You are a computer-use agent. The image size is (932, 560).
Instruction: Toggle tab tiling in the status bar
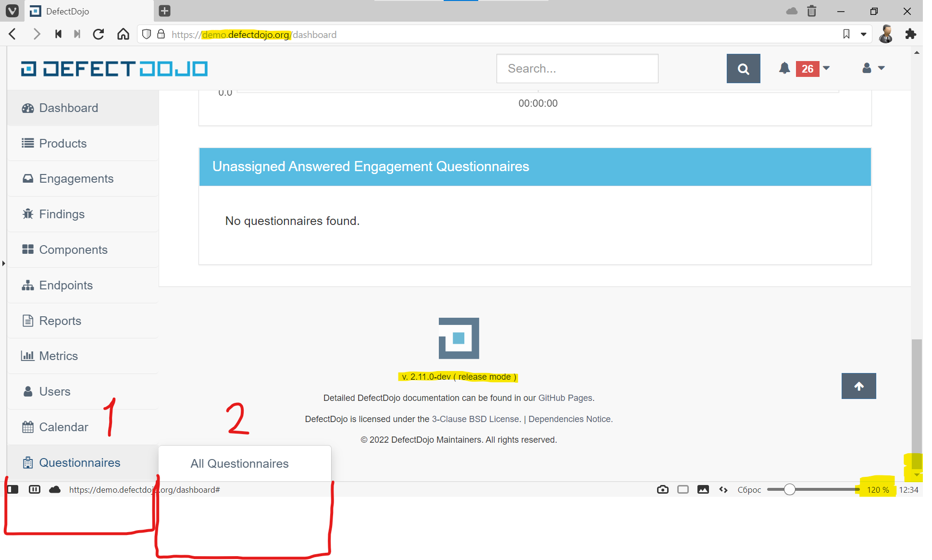tap(34, 489)
